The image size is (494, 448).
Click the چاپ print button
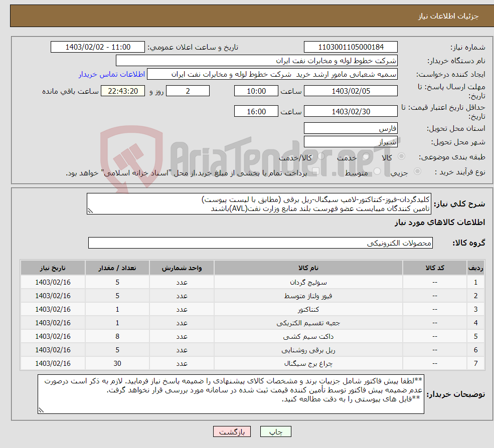click(276, 431)
